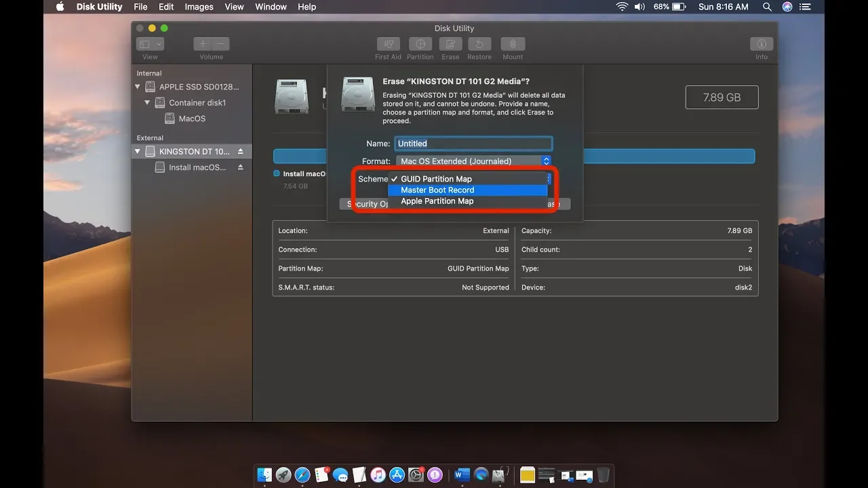The height and width of the screenshot is (488, 868).
Task: Click the Erase toolbar icon
Action: pyautogui.click(x=450, y=44)
